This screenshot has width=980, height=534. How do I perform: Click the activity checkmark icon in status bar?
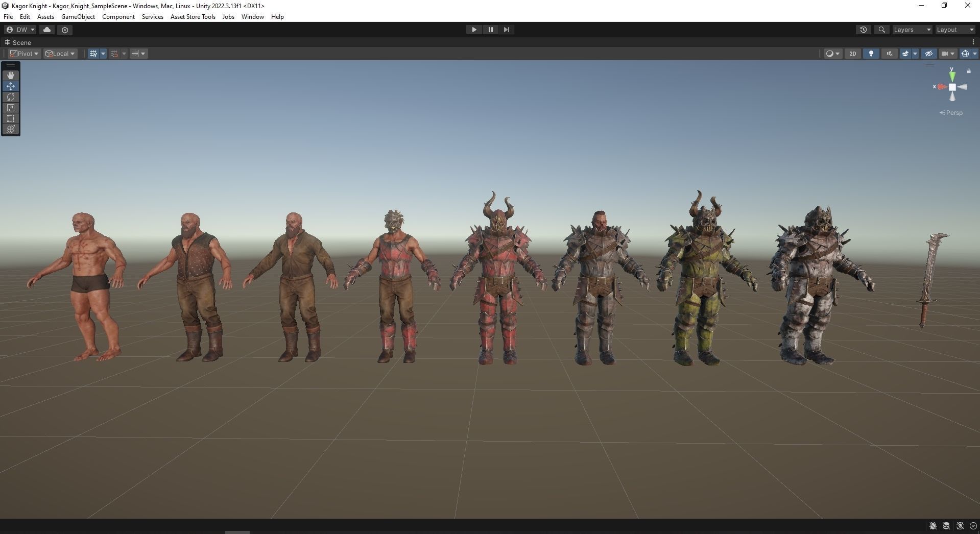click(973, 526)
